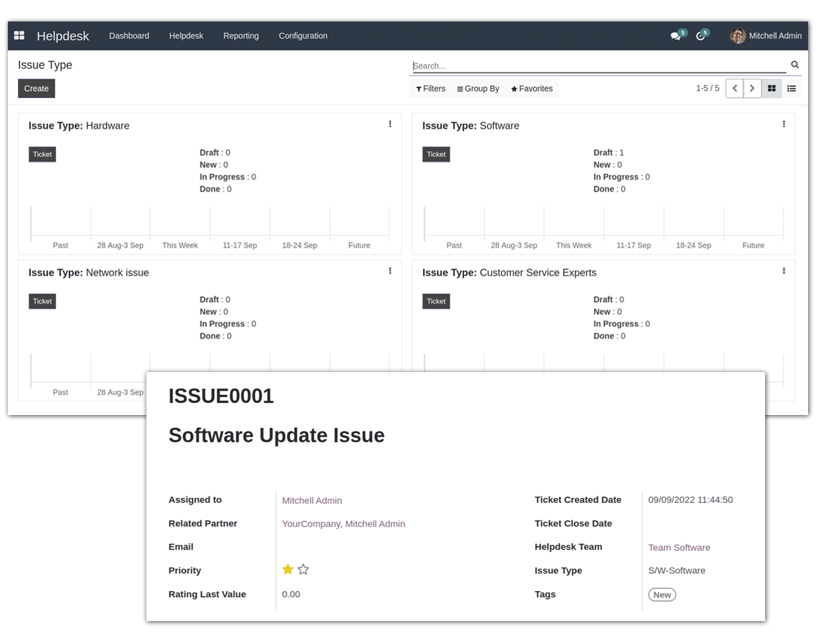Open the activities clock icon
816x644 pixels.
coord(701,36)
